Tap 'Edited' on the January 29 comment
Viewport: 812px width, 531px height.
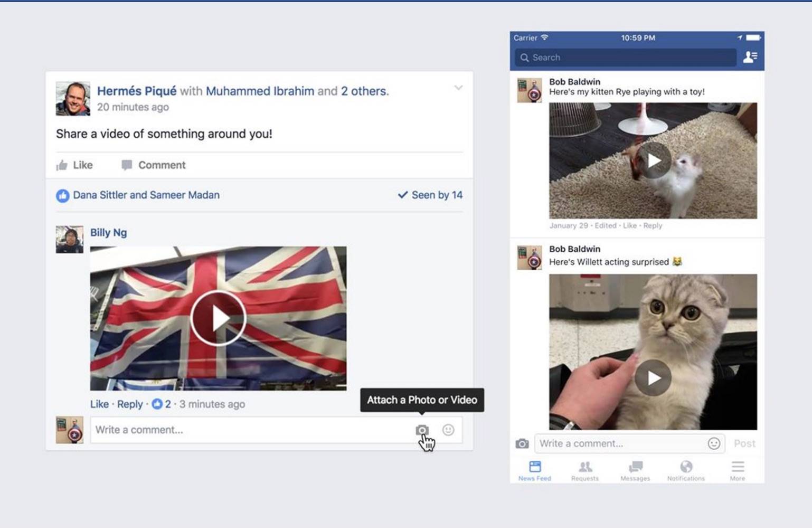pyautogui.click(x=606, y=225)
